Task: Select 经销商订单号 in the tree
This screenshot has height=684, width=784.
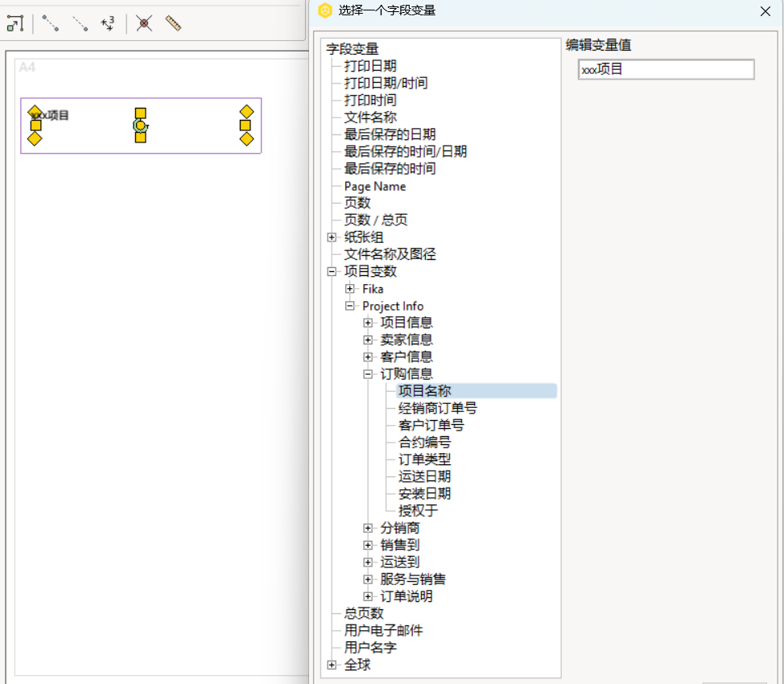Action: [x=438, y=408]
